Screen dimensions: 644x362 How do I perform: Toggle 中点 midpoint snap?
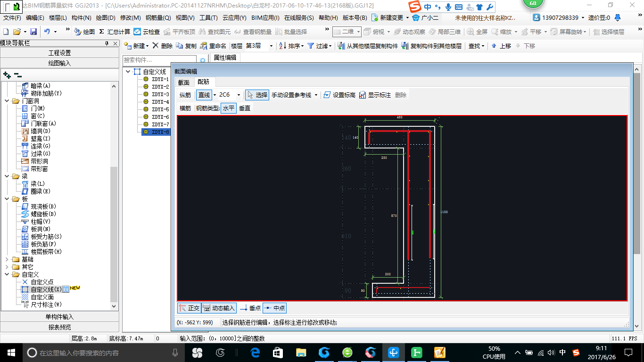[274, 308]
